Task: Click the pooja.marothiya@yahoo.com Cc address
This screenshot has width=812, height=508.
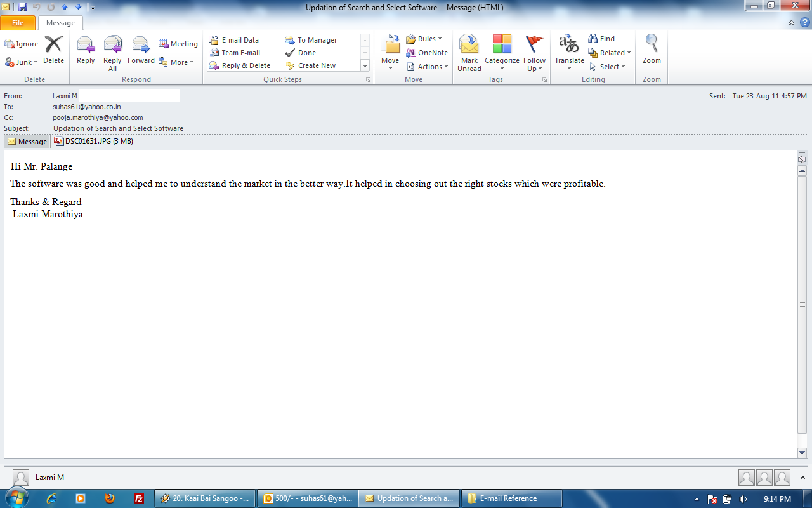Action: tap(98, 117)
